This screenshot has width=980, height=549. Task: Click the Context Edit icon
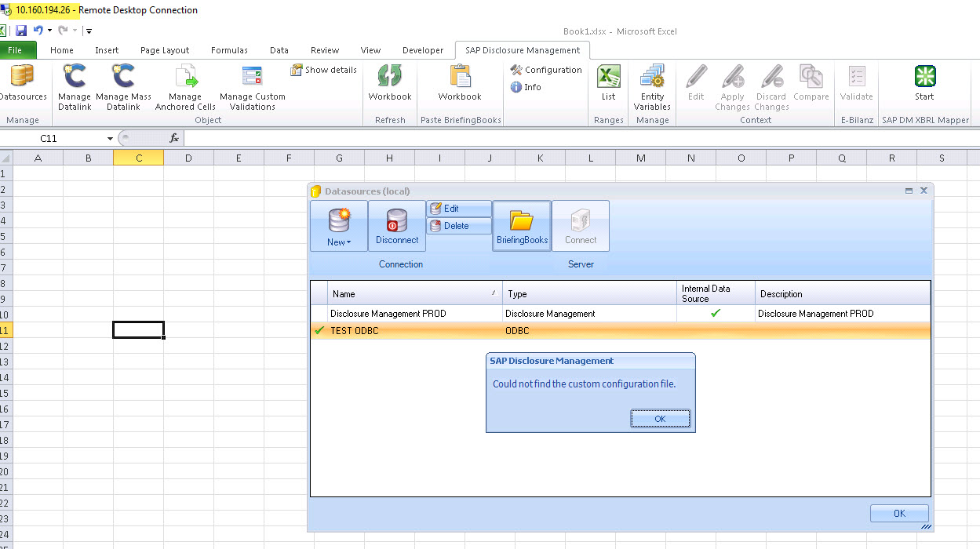point(696,83)
